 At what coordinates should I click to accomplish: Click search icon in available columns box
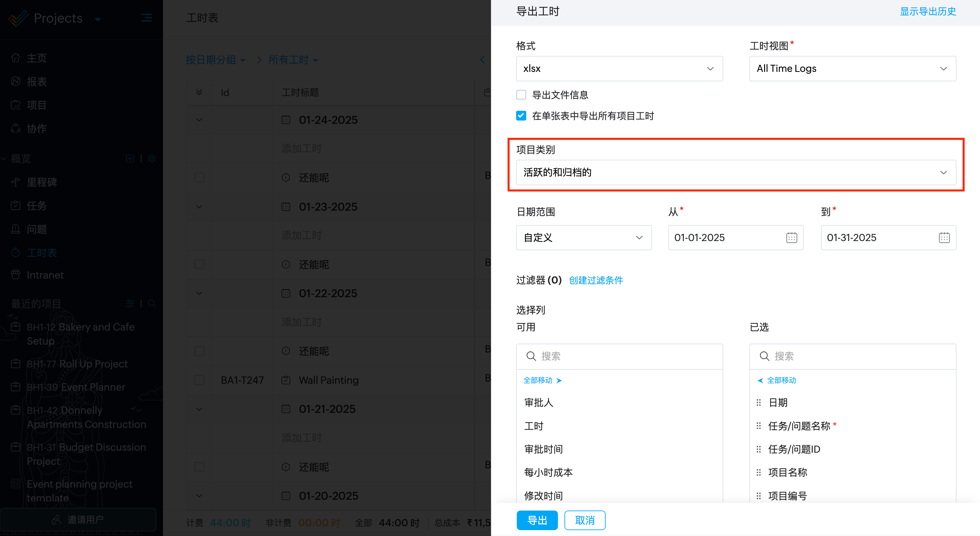click(531, 356)
